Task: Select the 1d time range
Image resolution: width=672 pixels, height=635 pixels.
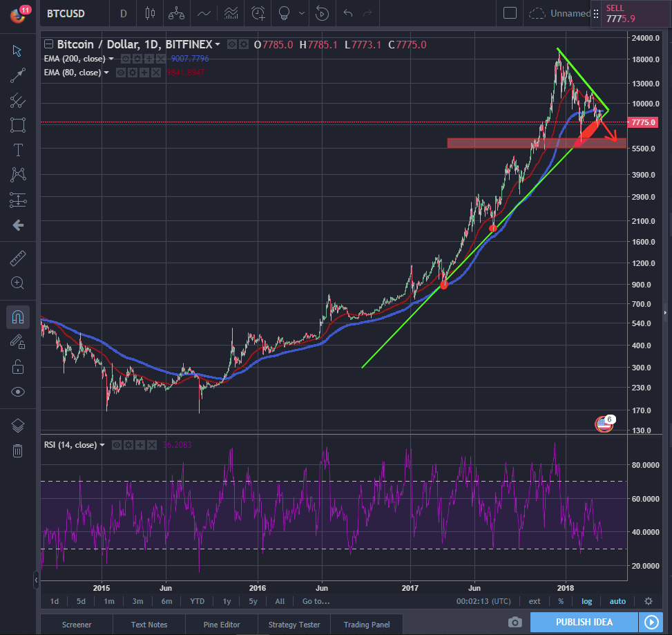Action: [x=55, y=601]
